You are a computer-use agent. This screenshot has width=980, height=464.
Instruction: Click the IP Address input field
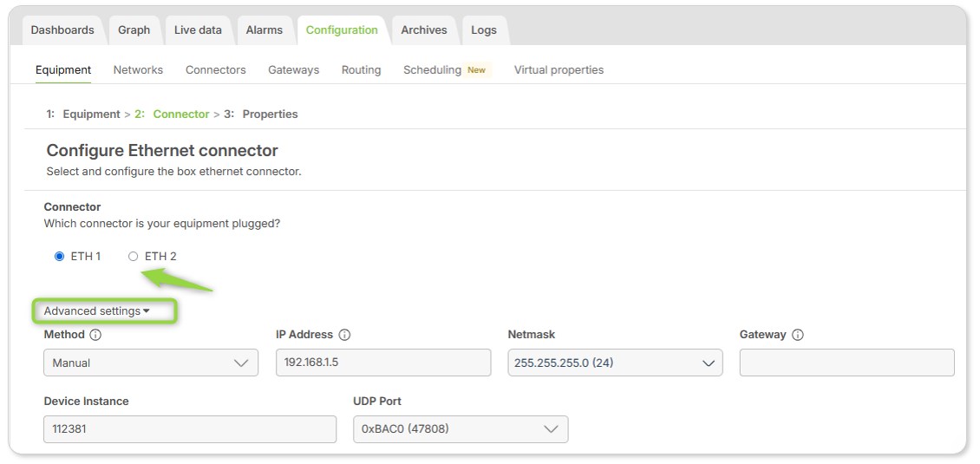(383, 363)
